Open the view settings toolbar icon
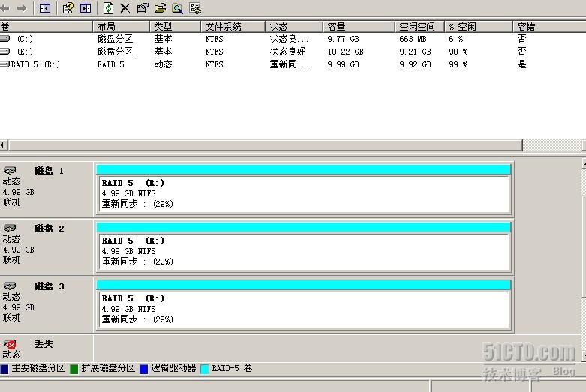The width and height of the screenshot is (586, 392). pyautogui.click(x=195, y=8)
